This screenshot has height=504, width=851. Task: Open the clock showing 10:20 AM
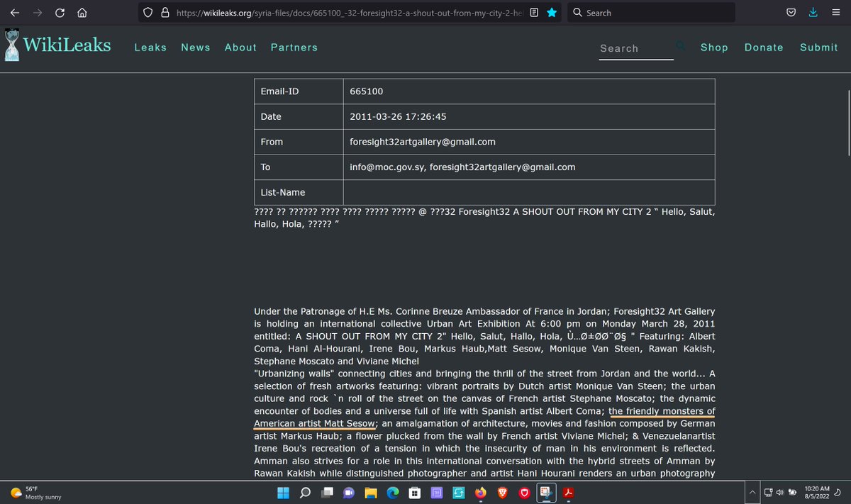pos(817,493)
